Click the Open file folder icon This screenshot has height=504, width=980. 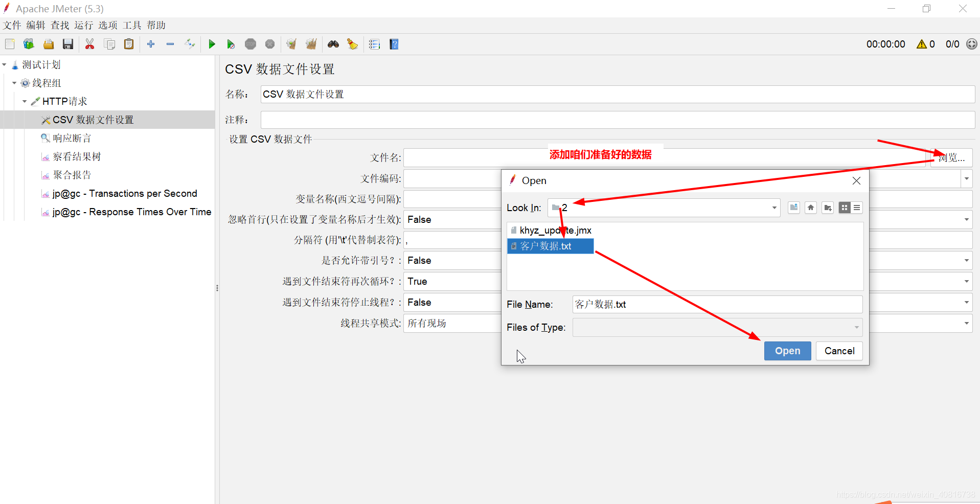49,44
